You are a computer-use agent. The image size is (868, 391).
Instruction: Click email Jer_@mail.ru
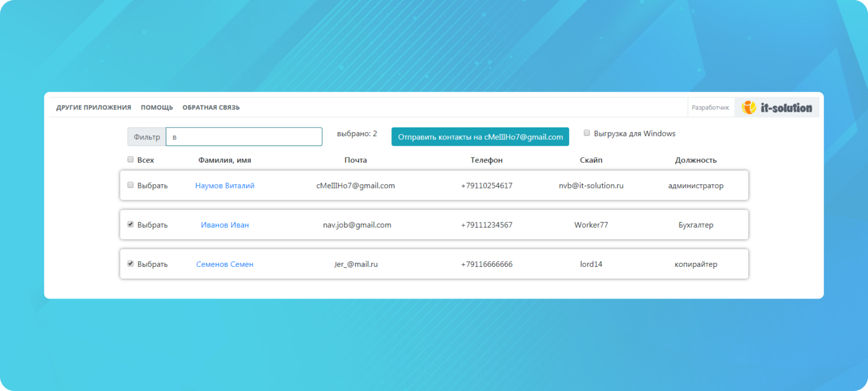[355, 264]
